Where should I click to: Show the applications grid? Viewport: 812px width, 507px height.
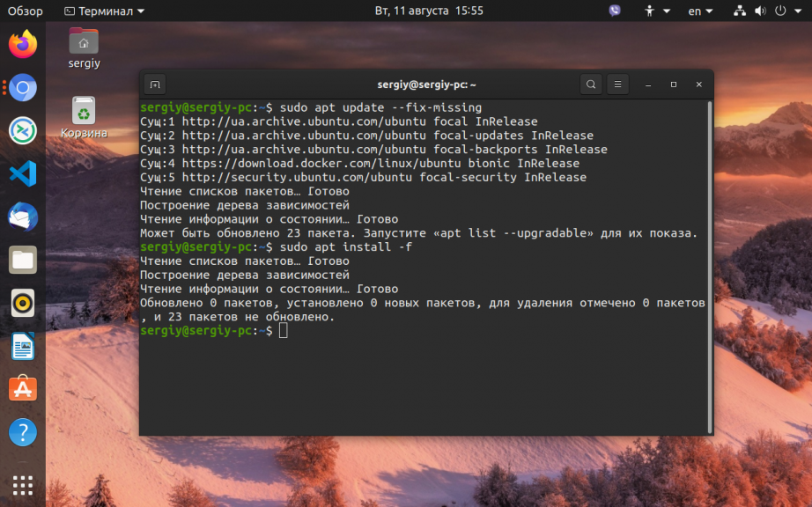(23, 484)
